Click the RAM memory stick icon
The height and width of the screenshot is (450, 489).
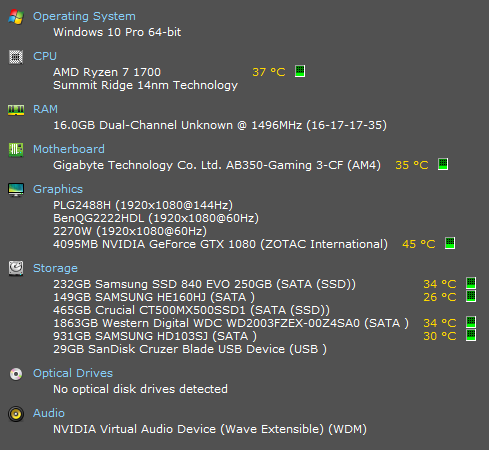(16, 110)
